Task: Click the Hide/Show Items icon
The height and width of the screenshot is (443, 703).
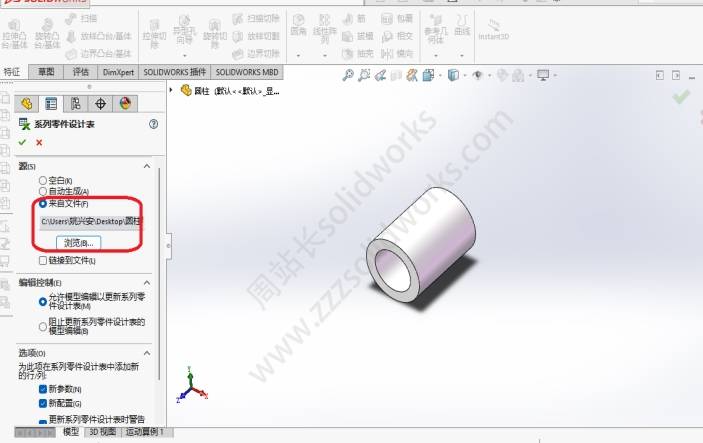Action: point(477,75)
